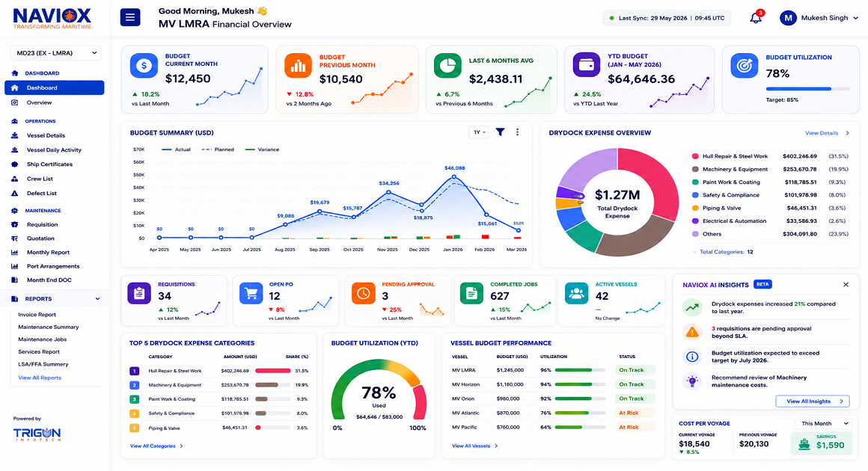Click the clipboard icon on Requisitions card

coord(139,294)
